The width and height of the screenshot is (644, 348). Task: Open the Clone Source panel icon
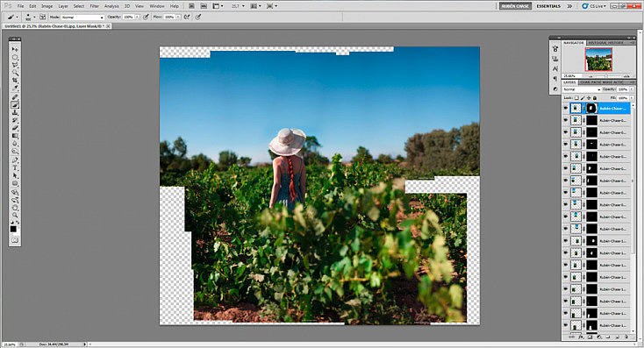coord(555,59)
